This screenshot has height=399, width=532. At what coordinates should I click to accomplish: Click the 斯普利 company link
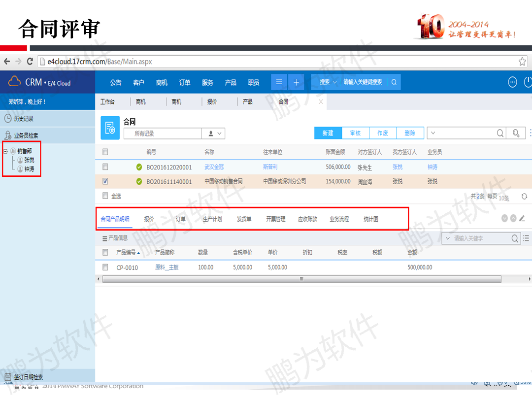(x=270, y=167)
